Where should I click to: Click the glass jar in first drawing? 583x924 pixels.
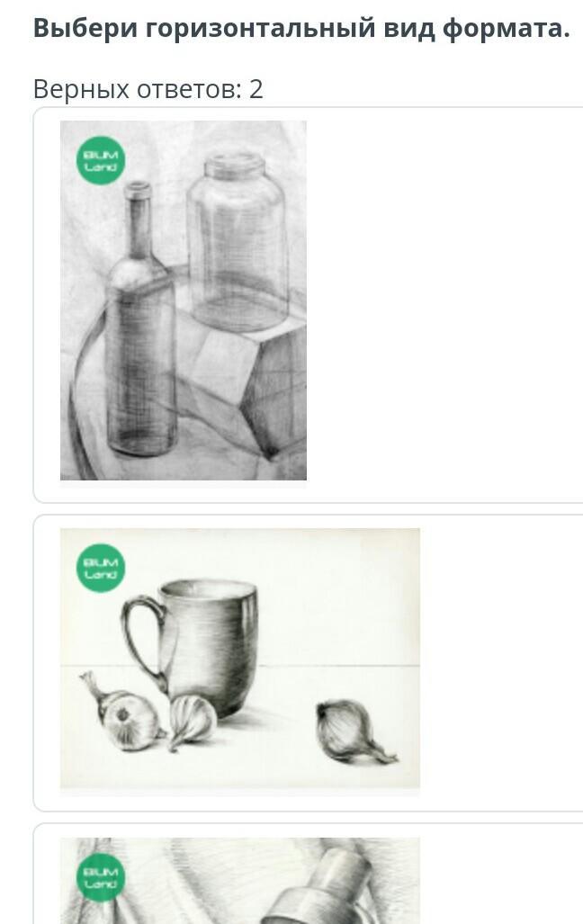[x=238, y=242]
